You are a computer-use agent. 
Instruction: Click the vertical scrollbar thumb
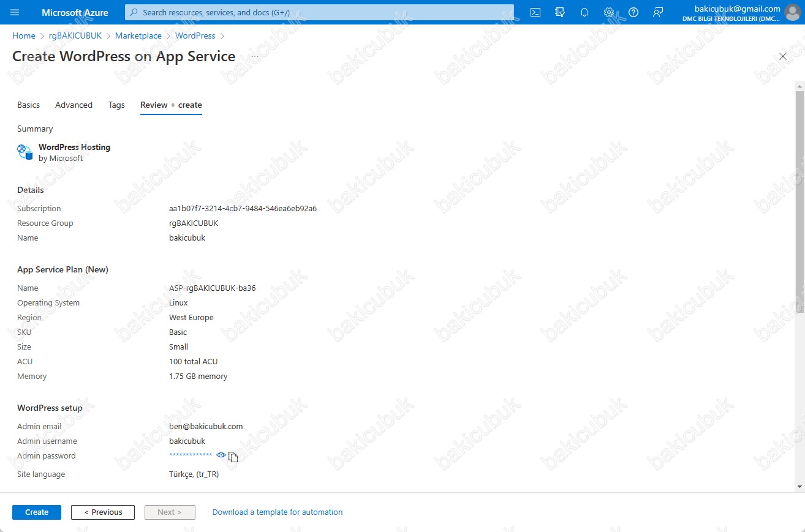pos(799,202)
